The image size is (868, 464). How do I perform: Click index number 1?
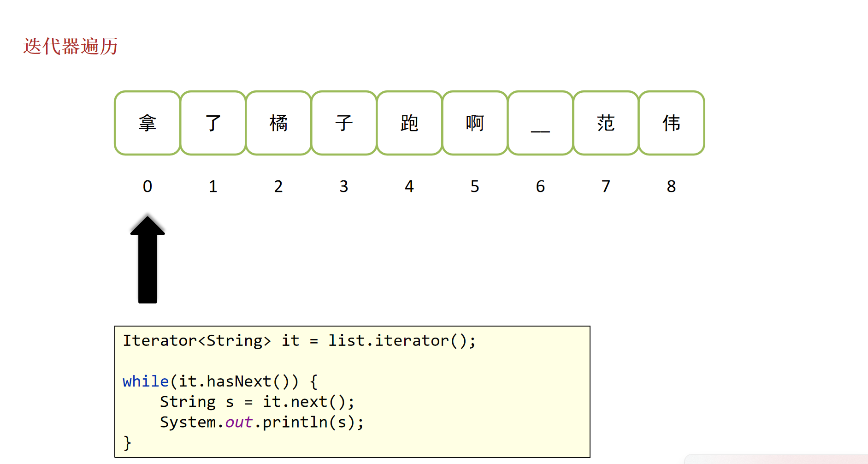tap(213, 186)
